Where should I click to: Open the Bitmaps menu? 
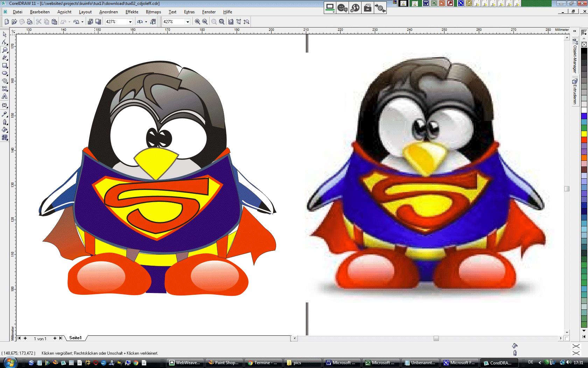[x=153, y=12]
